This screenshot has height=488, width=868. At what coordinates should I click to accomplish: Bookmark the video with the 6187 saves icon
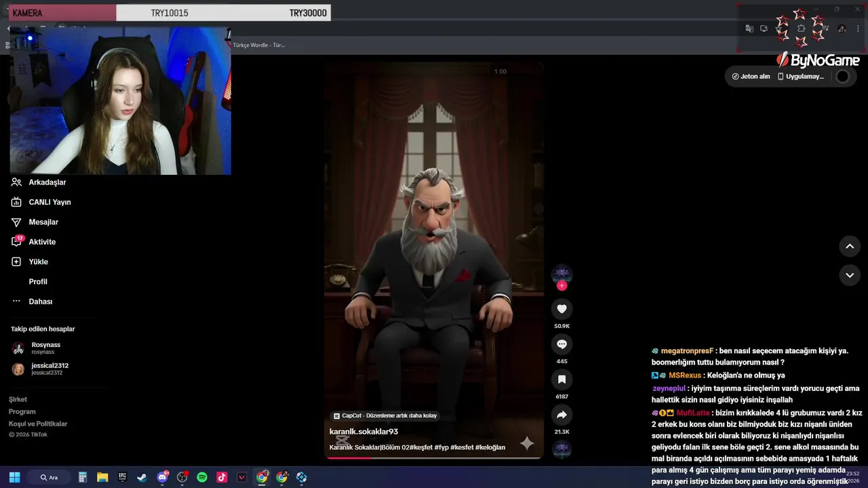561,380
